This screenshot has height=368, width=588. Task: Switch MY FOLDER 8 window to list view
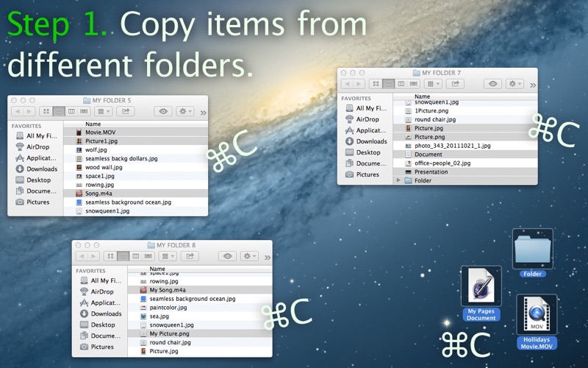[x=123, y=256]
